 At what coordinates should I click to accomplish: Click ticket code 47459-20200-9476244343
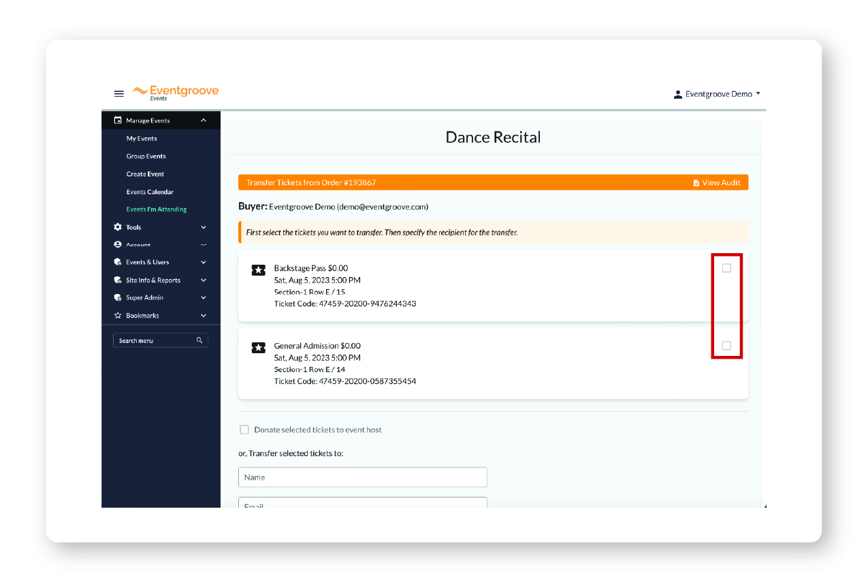[368, 304]
